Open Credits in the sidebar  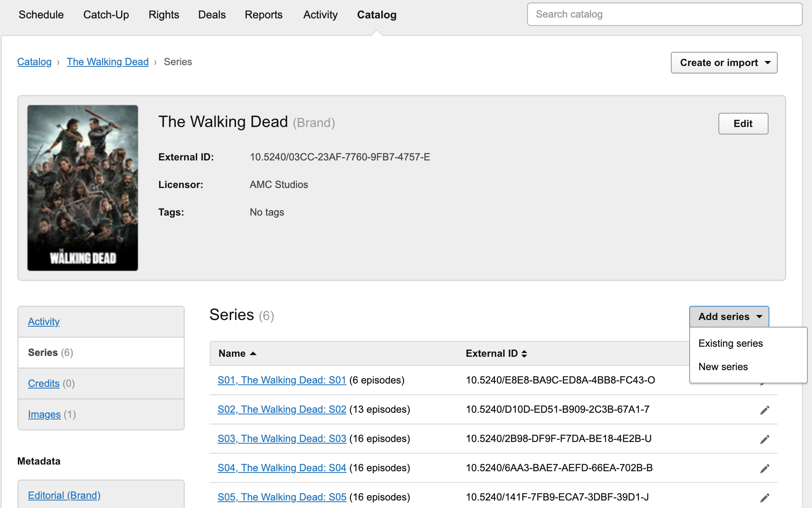coord(43,384)
